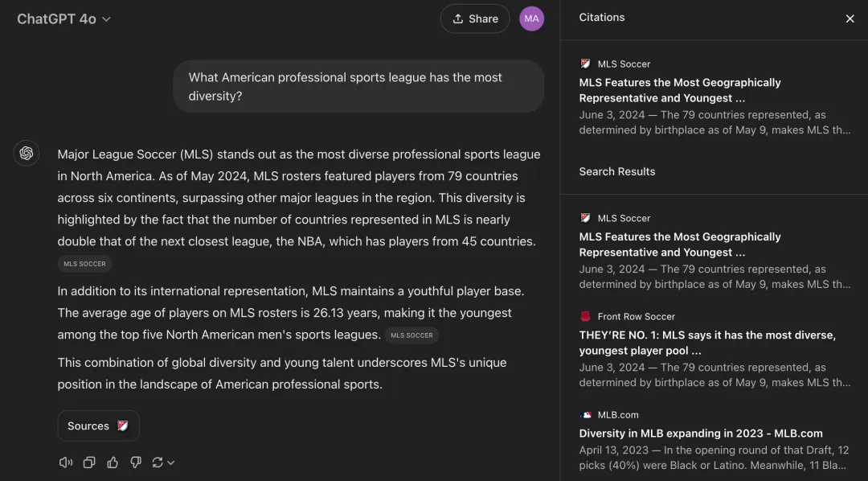This screenshot has height=481, width=868.
Task: Click the MLB.com source name
Action: click(618, 414)
